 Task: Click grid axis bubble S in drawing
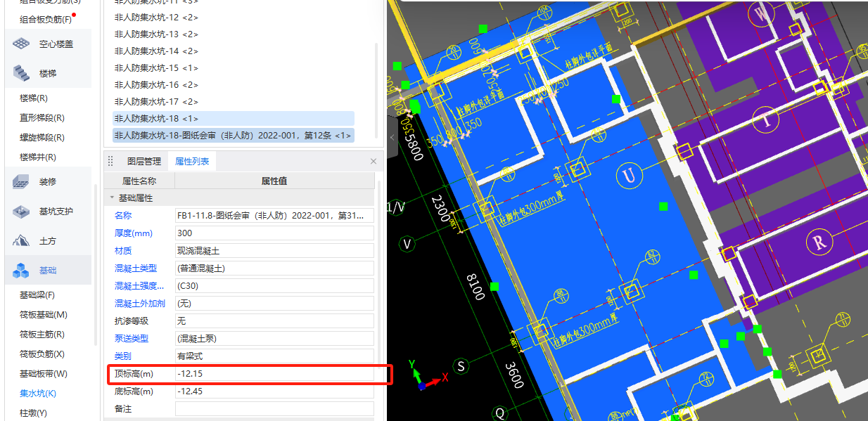(x=461, y=366)
